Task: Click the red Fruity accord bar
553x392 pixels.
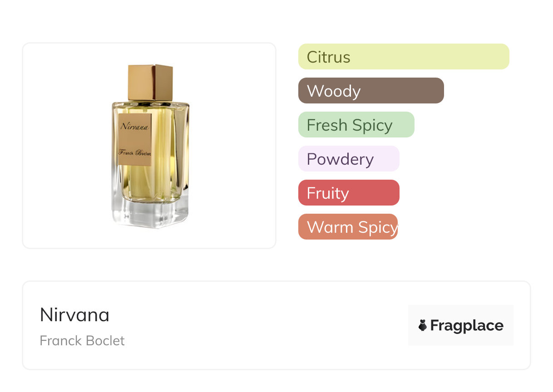Action: click(348, 193)
